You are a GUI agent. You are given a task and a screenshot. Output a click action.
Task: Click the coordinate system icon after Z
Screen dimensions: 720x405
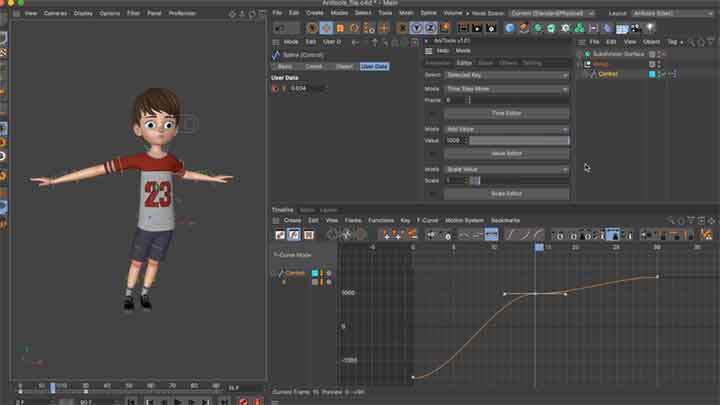point(444,28)
